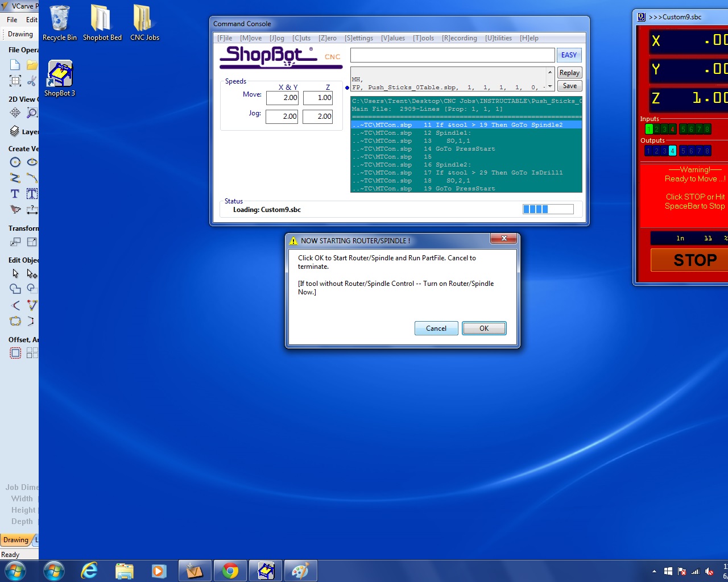Screen dimensions: 728x582
Task: Click the Save button in Command Console
Action: 569,86
